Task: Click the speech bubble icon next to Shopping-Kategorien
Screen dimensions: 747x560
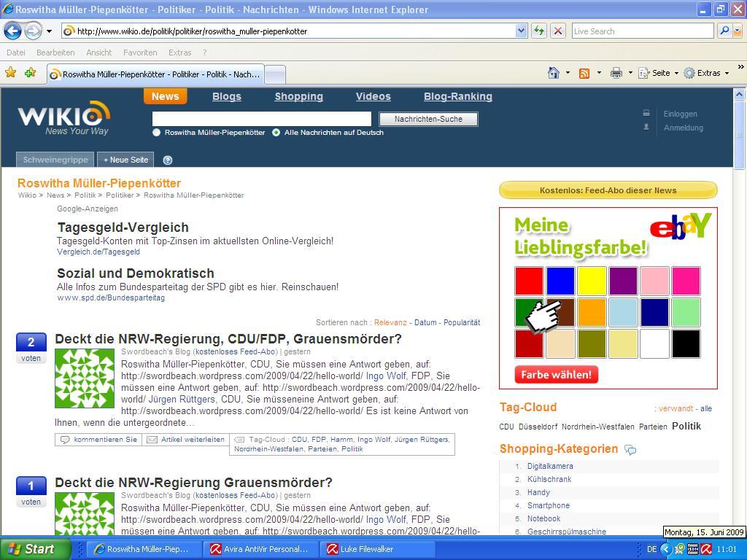Action: (630, 449)
